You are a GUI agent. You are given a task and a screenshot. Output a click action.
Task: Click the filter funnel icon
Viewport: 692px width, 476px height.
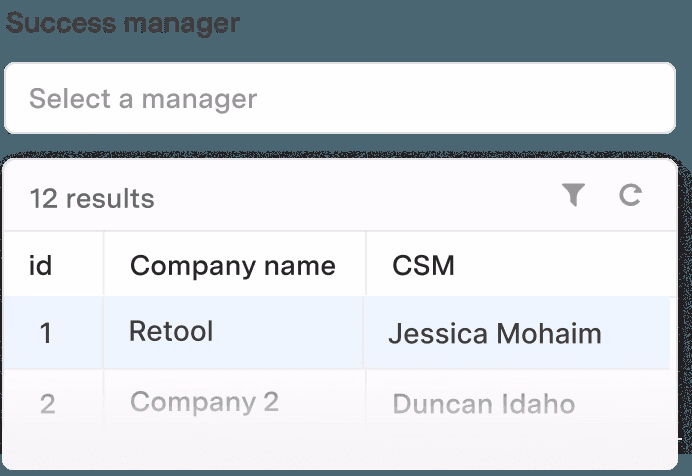point(572,195)
